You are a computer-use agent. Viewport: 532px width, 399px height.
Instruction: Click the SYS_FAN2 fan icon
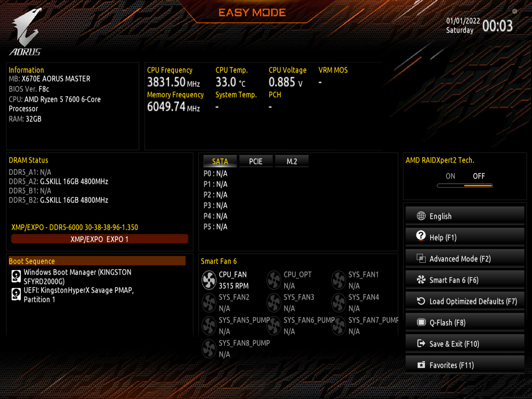pyautogui.click(x=209, y=303)
